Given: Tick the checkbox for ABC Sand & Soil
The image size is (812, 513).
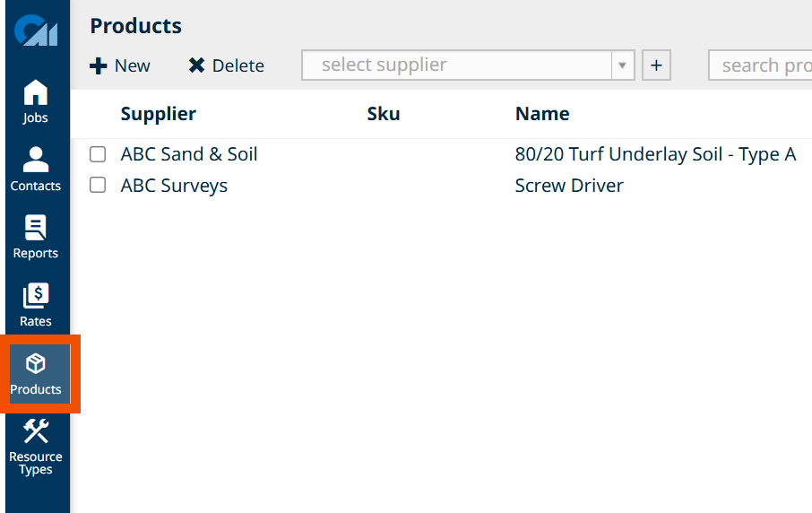Looking at the screenshot, I should (98, 154).
